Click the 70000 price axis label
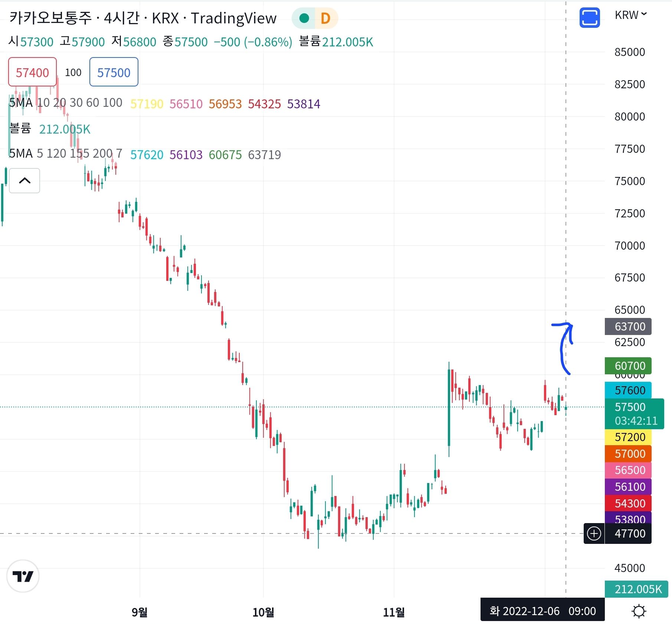 pyautogui.click(x=630, y=246)
